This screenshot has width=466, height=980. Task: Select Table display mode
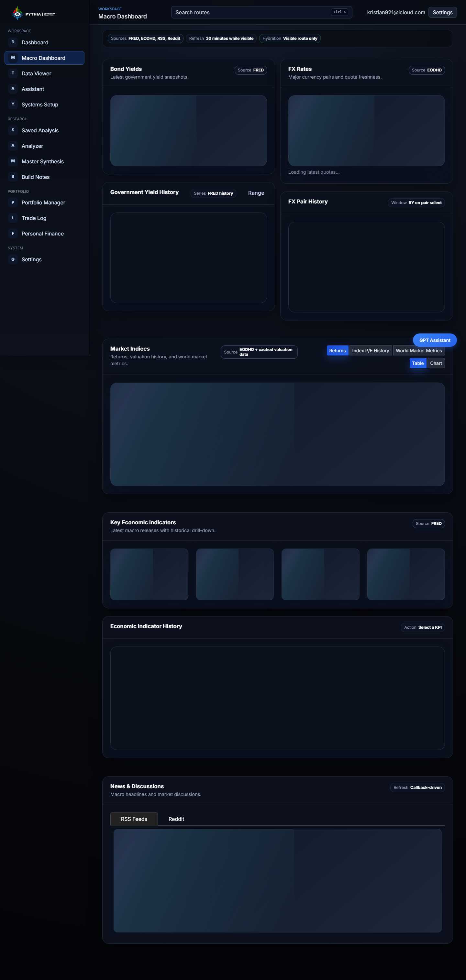pyautogui.click(x=418, y=363)
